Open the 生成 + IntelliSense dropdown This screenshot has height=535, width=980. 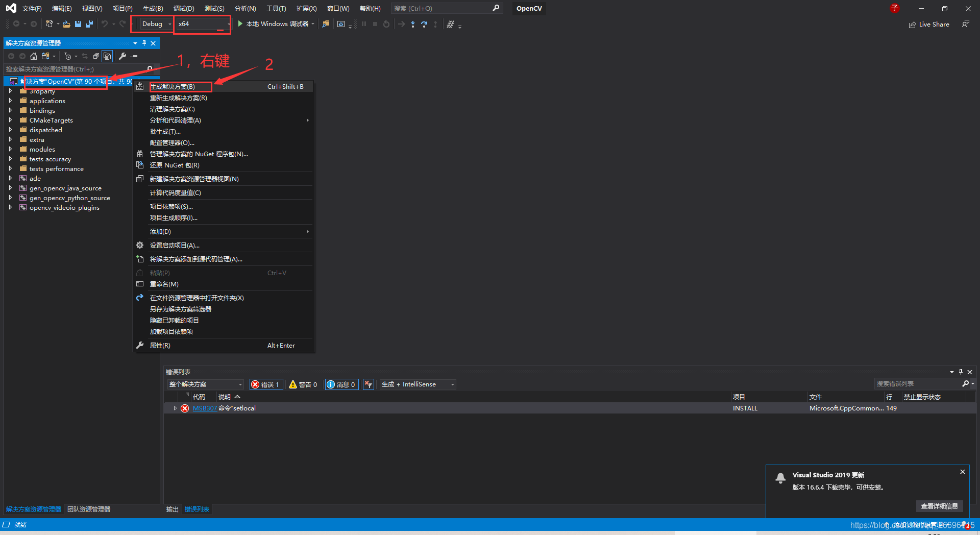(x=418, y=384)
